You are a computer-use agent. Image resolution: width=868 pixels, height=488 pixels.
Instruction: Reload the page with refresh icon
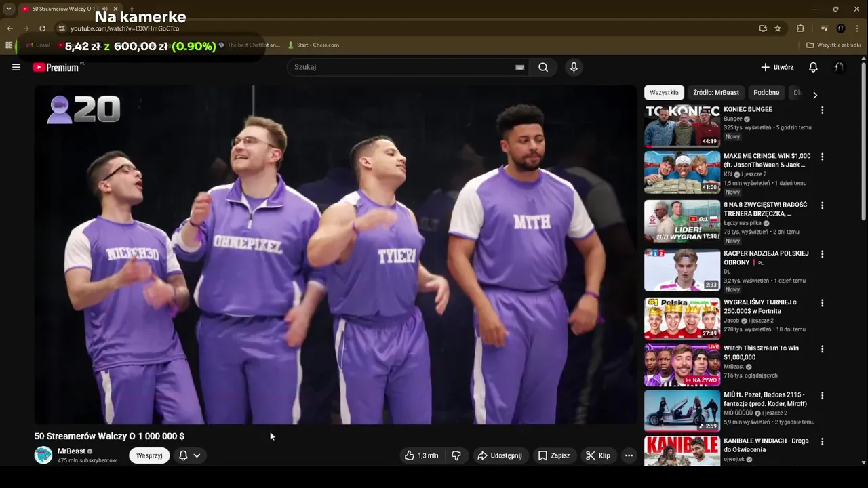click(x=42, y=28)
